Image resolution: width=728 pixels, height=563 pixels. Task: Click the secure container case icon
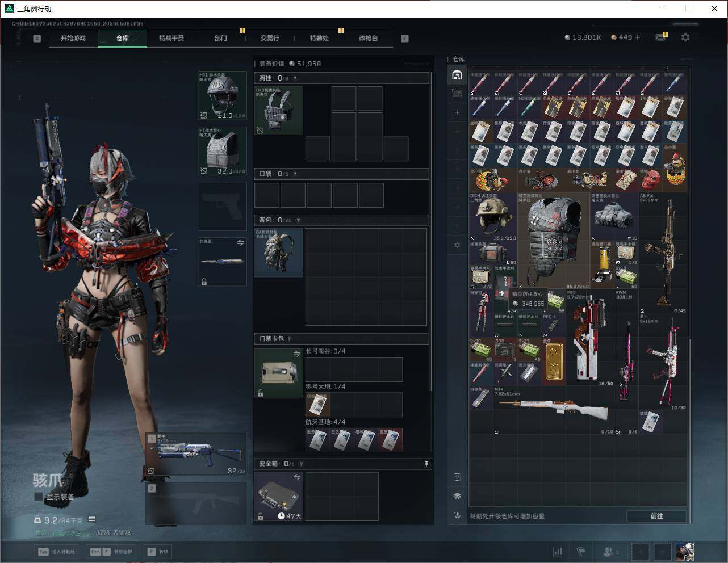coord(279,497)
